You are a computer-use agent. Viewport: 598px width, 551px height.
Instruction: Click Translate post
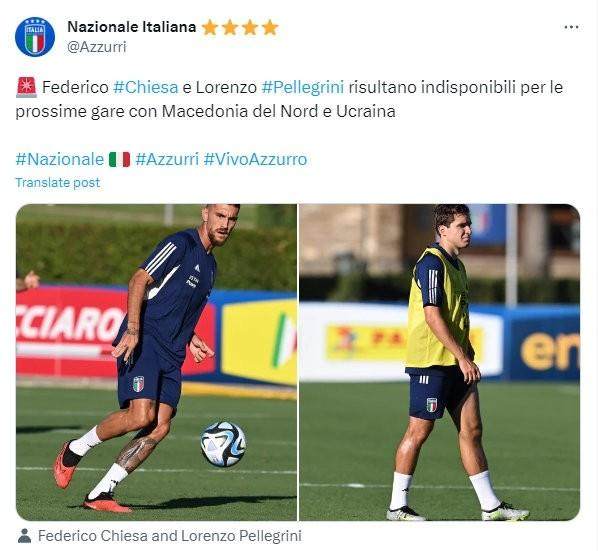[58, 183]
